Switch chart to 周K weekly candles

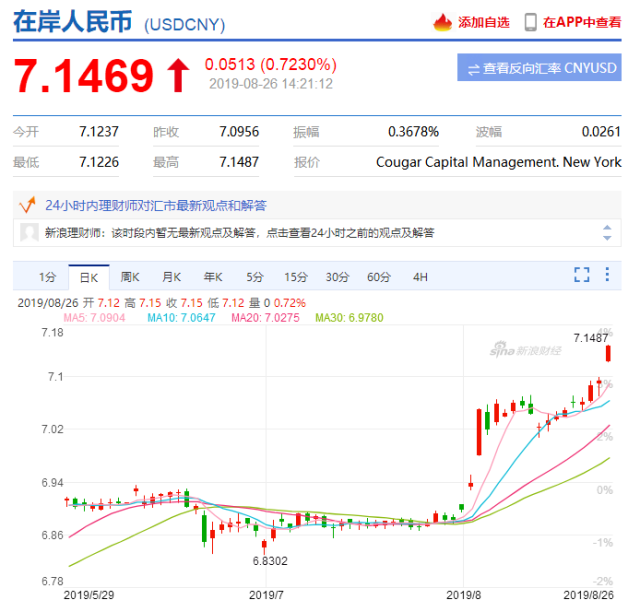(x=130, y=276)
